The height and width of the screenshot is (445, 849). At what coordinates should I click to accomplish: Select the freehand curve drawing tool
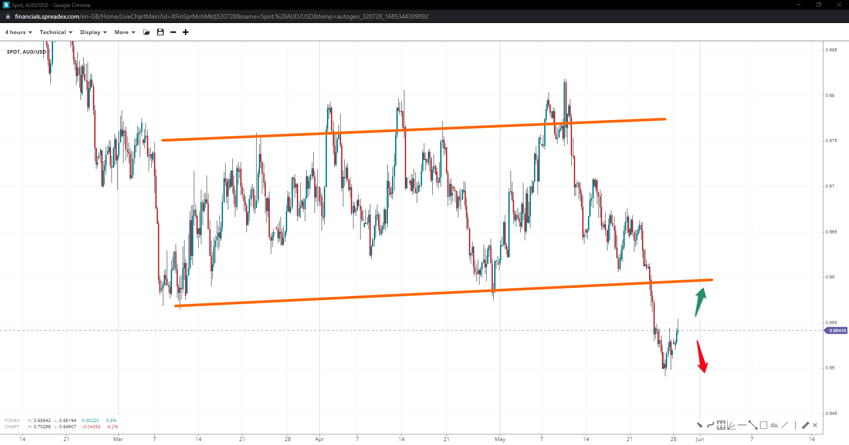tap(710, 425)
